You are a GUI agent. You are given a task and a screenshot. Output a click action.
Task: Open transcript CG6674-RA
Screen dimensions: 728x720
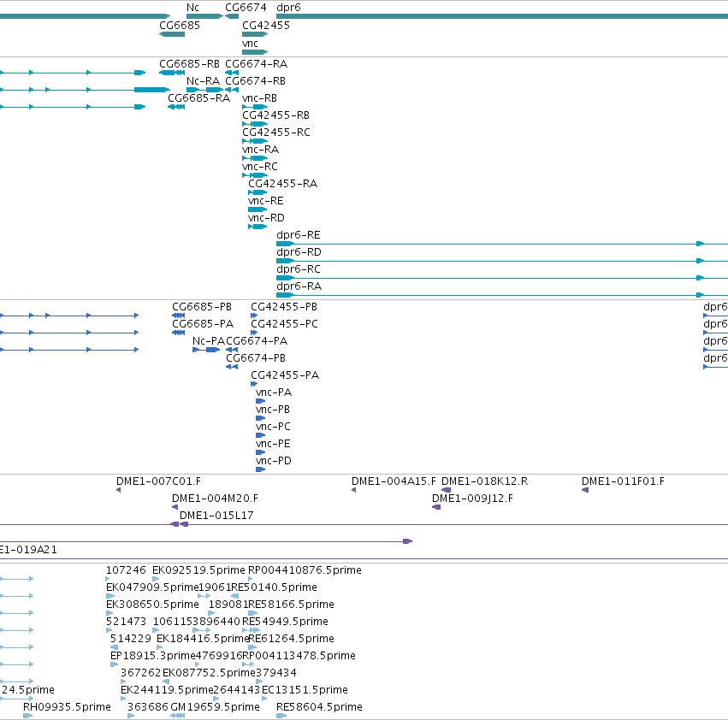[256, 64]
